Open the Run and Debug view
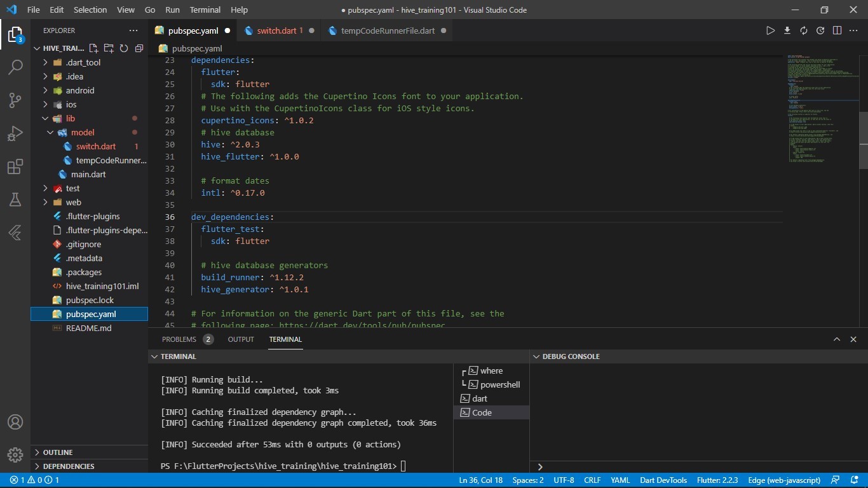The width and height of the screenshot is (868, 488). (15, 133)
